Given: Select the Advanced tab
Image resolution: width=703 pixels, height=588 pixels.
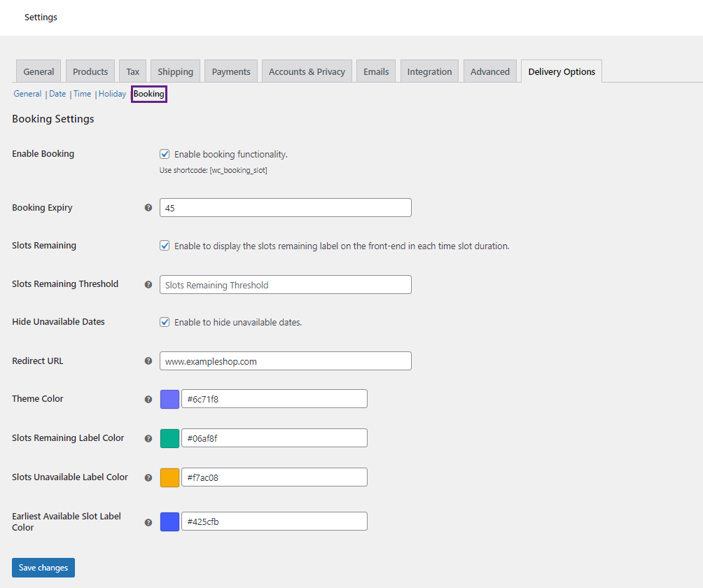Looking at the screenshot, I should coord(489,71).
